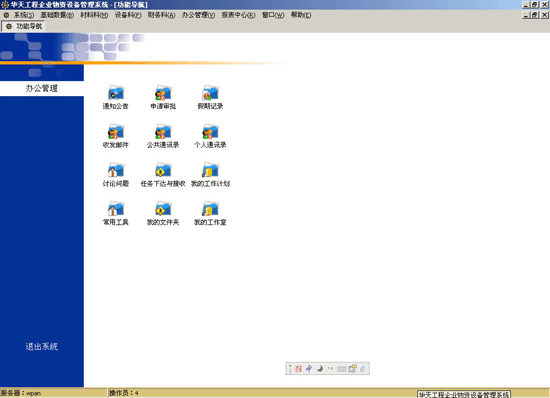550x398 pixels.
Task: Select 办公管理 in the left sidebar
Action: [42, 88]
